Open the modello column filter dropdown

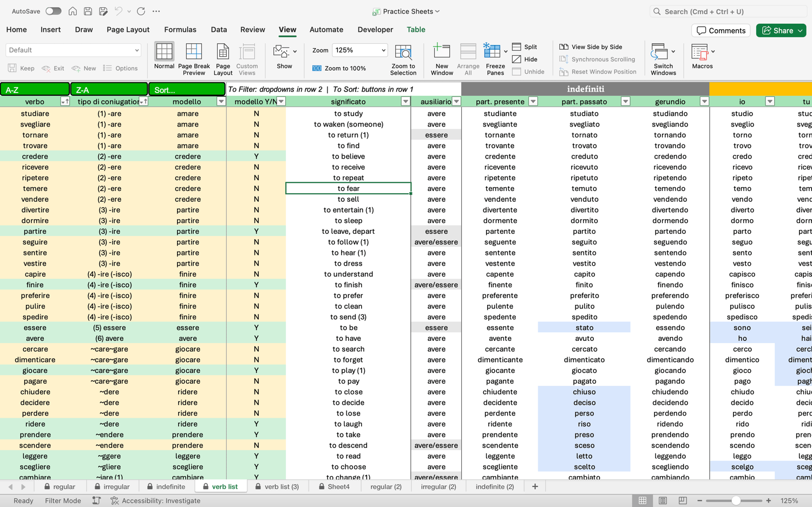point(221,102)
